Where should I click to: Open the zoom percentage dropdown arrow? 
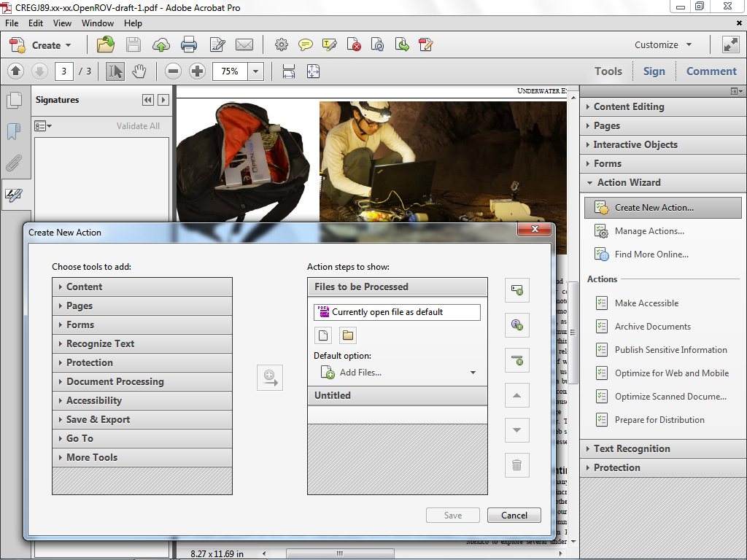pos(256,71)
